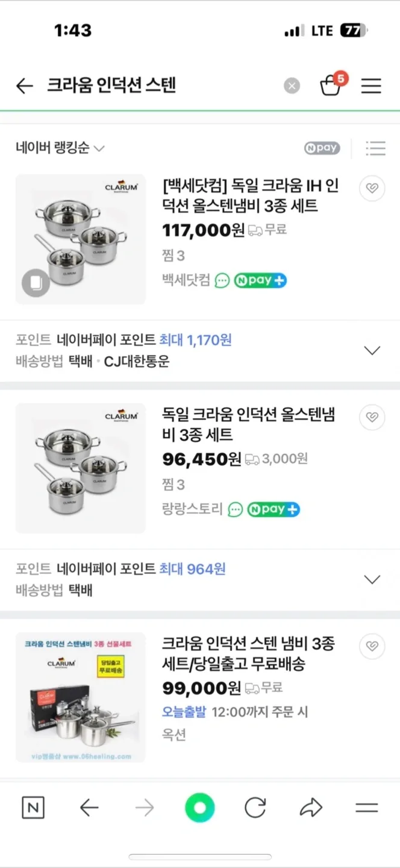400x868 pixels.
Task: Open the 독일 크라움 인덕션 올스텐냄비 96,450원 listing
Action: (248, 424)
